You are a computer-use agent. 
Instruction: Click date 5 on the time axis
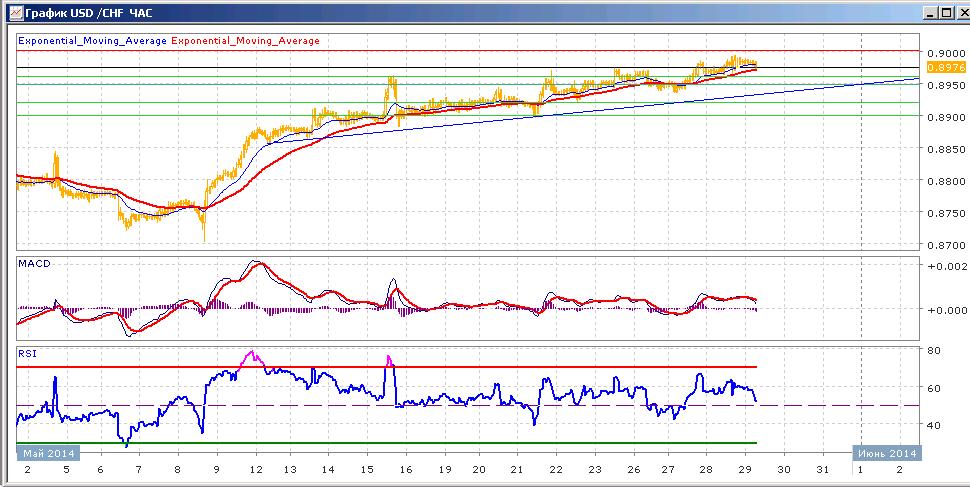(x=66, y=470)
